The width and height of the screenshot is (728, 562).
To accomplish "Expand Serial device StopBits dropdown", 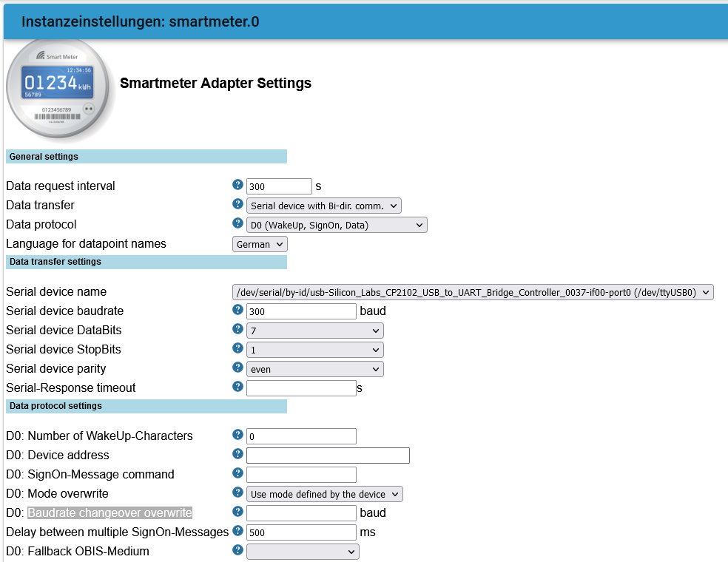I will coord(314,350).
